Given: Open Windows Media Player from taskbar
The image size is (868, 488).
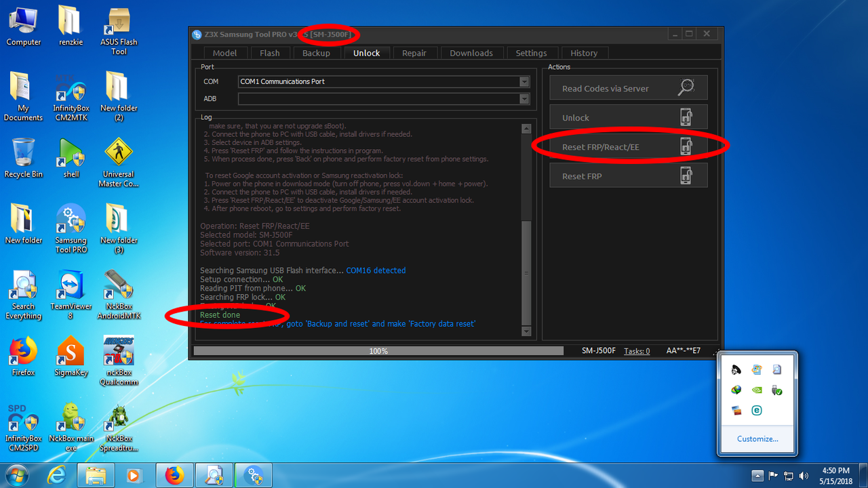Looking at the screenshot, I should 134,475.
